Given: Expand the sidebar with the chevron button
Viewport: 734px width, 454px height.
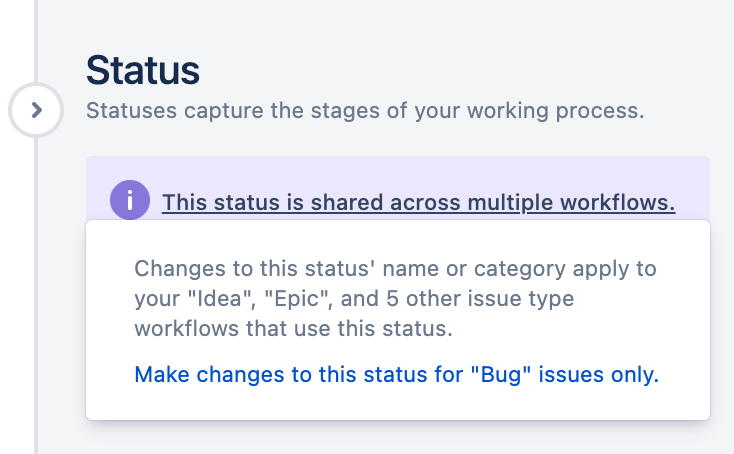Looking at the screenshot, I should 36,110.
